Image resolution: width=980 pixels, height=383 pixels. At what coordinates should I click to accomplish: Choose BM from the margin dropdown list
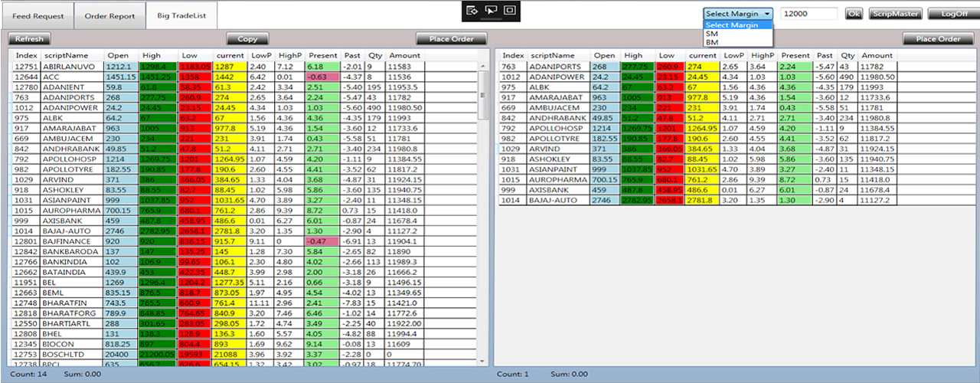pyautogui.click(x=738, y=42)
